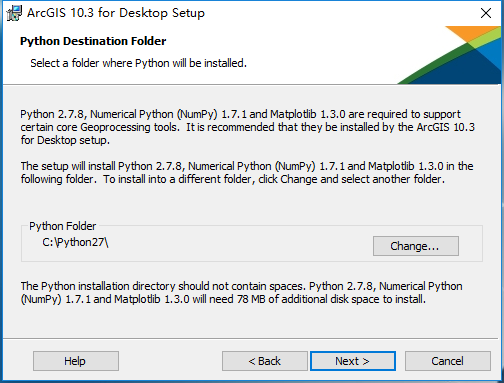Viewport: 504px width, 383px height.
Task: Click the C:\Python27\ folder path text
Action: (75, 242)
